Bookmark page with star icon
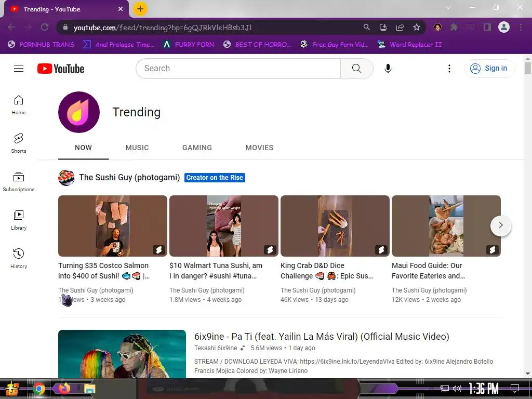The image size is (532, 399). 417,27
